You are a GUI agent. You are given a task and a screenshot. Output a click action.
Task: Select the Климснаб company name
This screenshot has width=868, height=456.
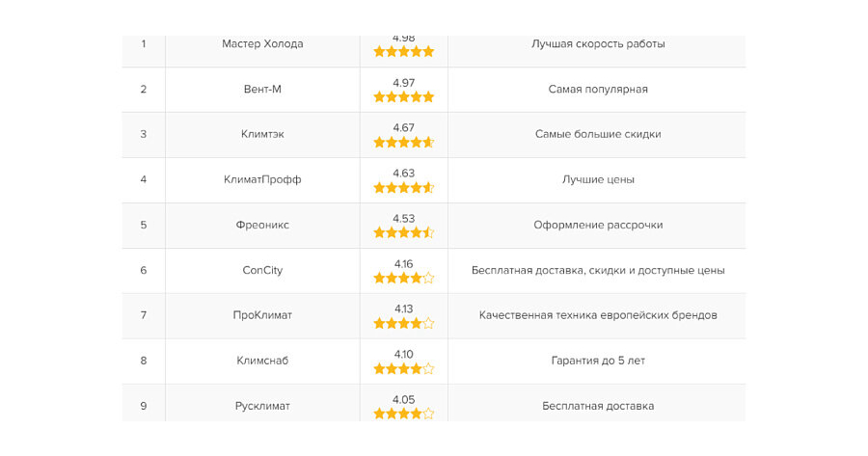tap(262, 362)
